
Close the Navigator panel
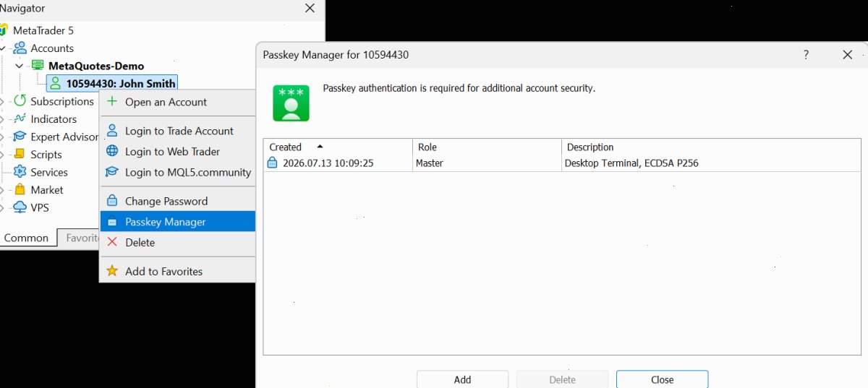[310, 9]
